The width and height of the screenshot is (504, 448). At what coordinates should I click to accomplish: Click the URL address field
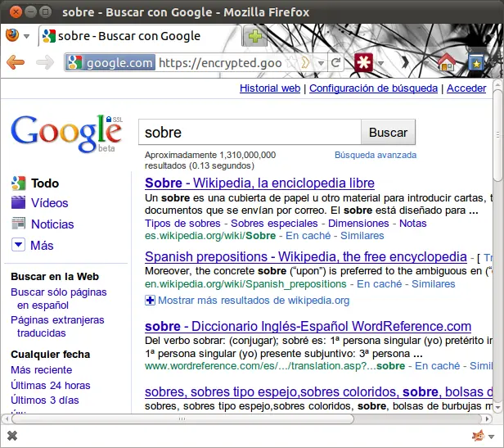(221, 63)
